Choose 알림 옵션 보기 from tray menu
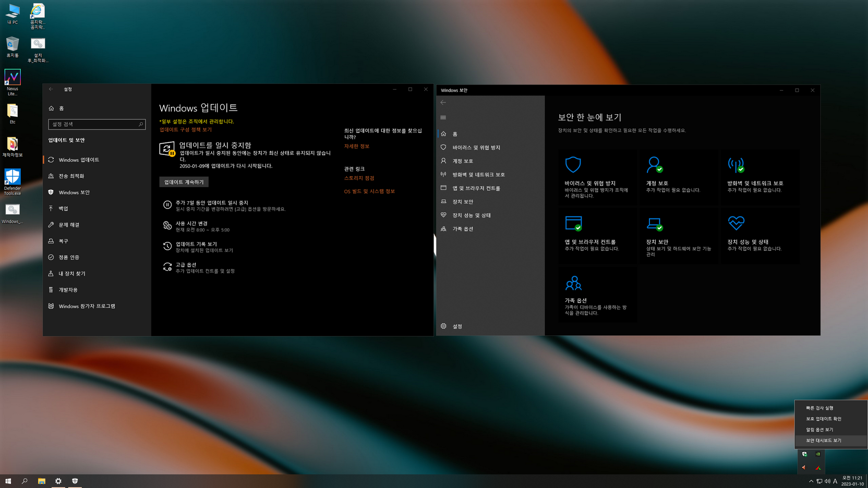The height and width of the screenshot is (488, 868). tap(831, 430)
